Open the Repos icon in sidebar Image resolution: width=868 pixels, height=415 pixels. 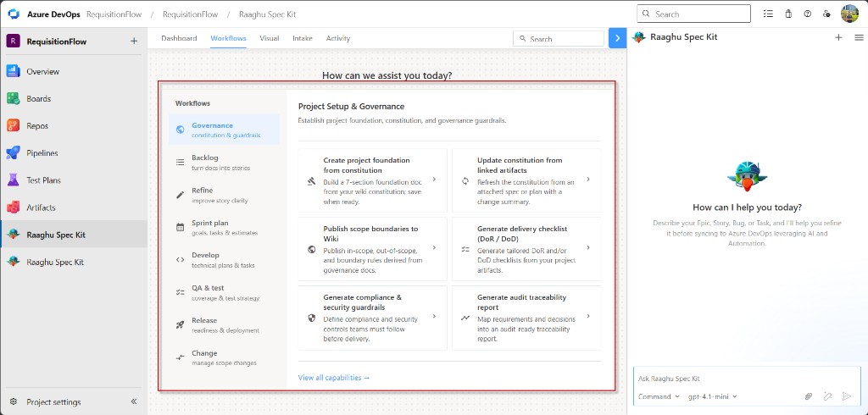coord(14,125)
